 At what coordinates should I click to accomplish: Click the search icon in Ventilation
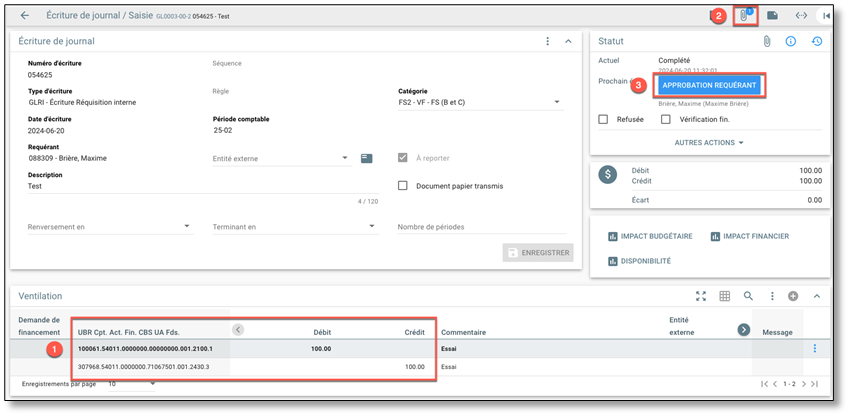748,296
